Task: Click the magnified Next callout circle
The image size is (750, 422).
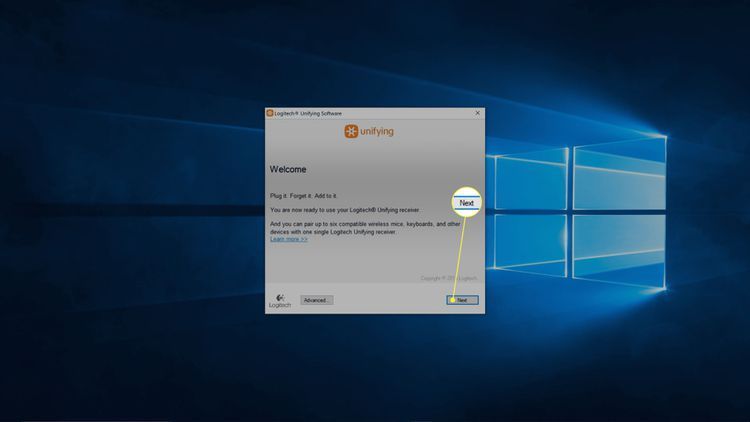Action: coord(467,203)
